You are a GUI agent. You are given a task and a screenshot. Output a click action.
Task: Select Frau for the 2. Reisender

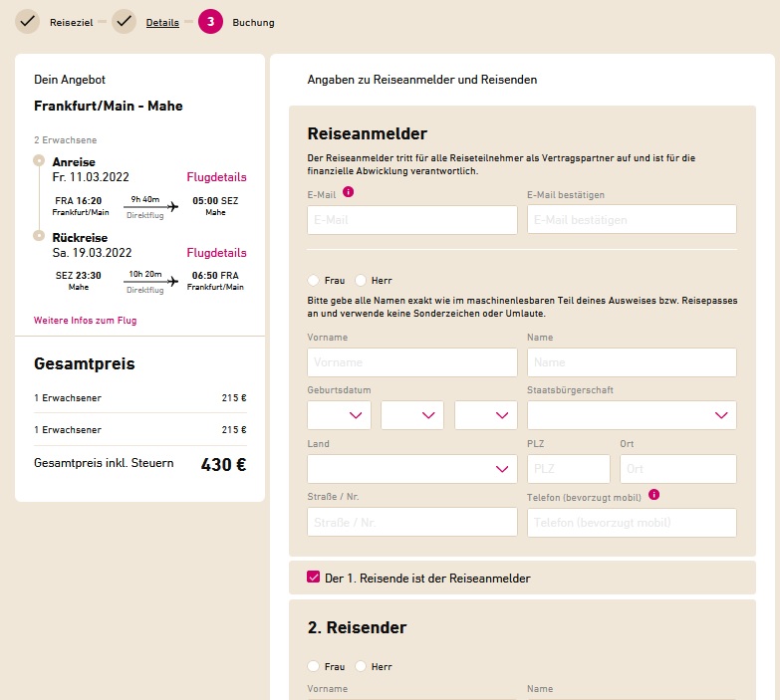[x=313, y=666]
